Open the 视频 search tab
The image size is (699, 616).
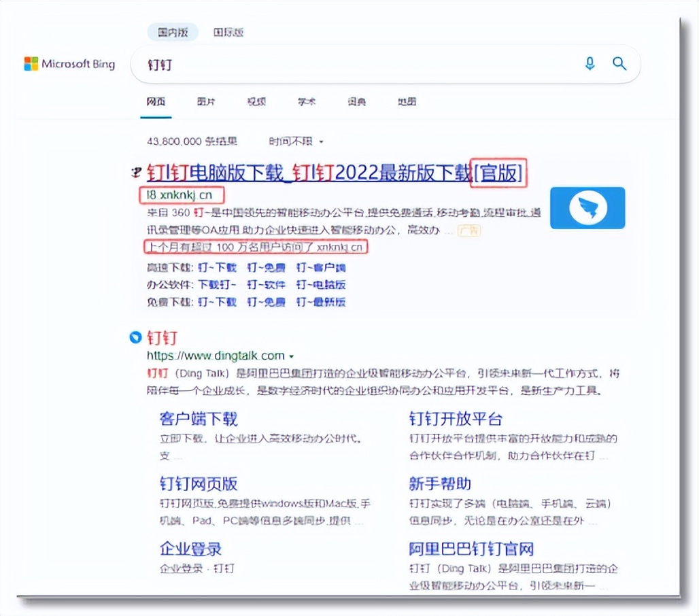pos(256,101)
